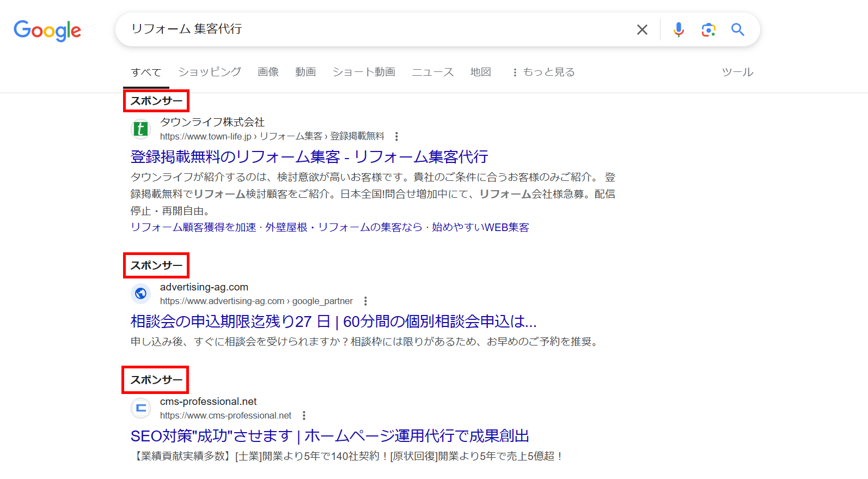Open the ツール search tools menu
The height and width of the screenshot is (479, 868).
click(x=737, y=72)
